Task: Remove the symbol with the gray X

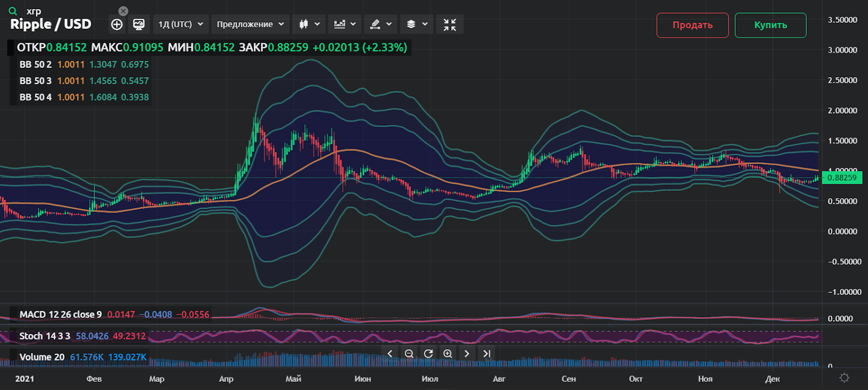Action: click(123, 11)
